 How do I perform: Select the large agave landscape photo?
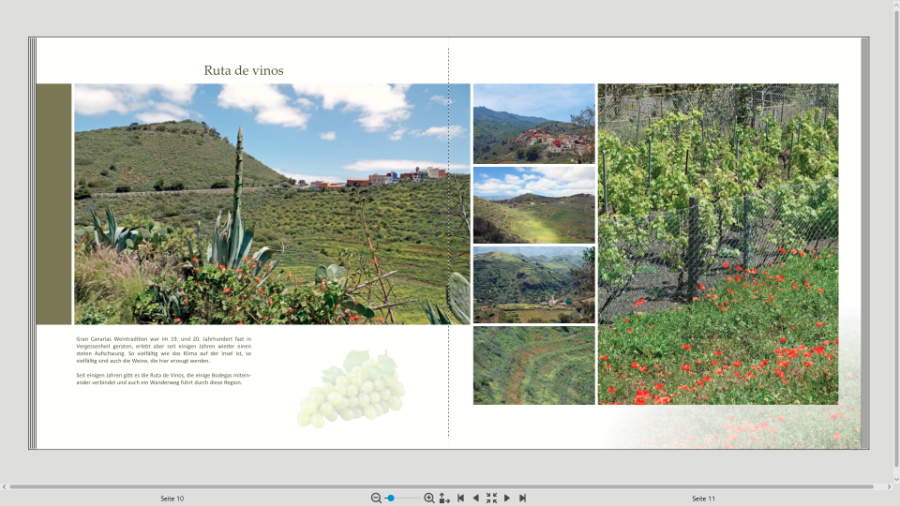(272, 204)
